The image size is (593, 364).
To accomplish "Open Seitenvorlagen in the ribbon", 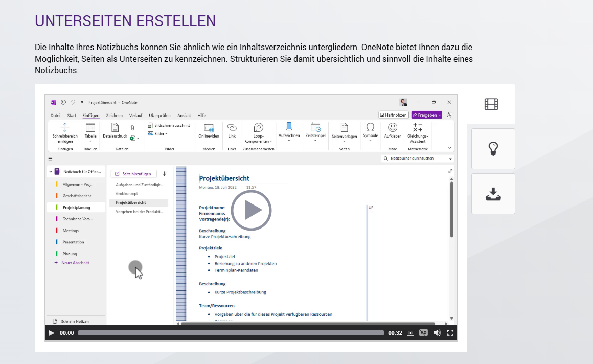I will (x=344, y=132).
